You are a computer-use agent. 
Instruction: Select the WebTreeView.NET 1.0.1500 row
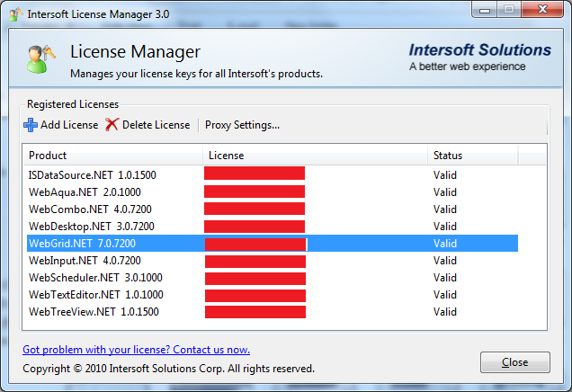click(94, 312)
